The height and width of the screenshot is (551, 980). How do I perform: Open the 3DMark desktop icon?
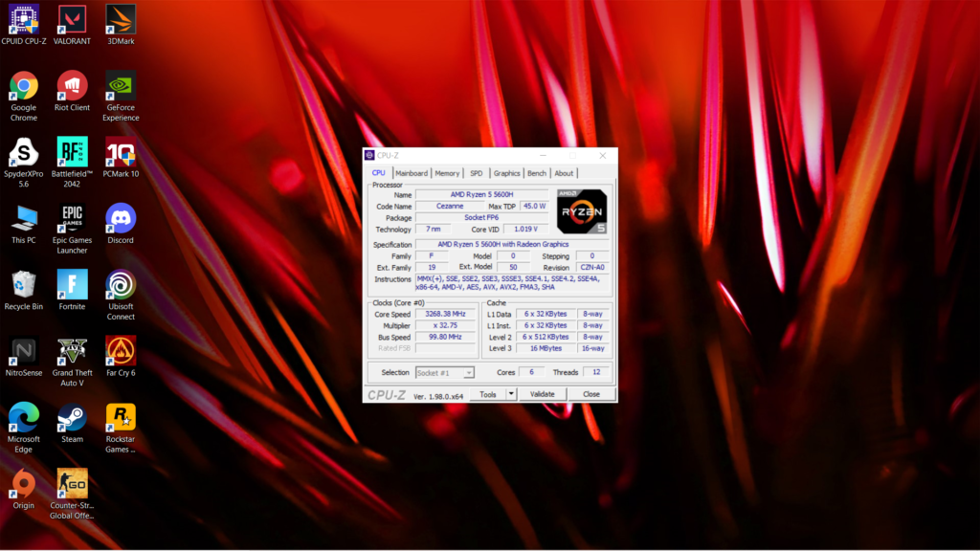pyautogui.click(x=121, y=25)
